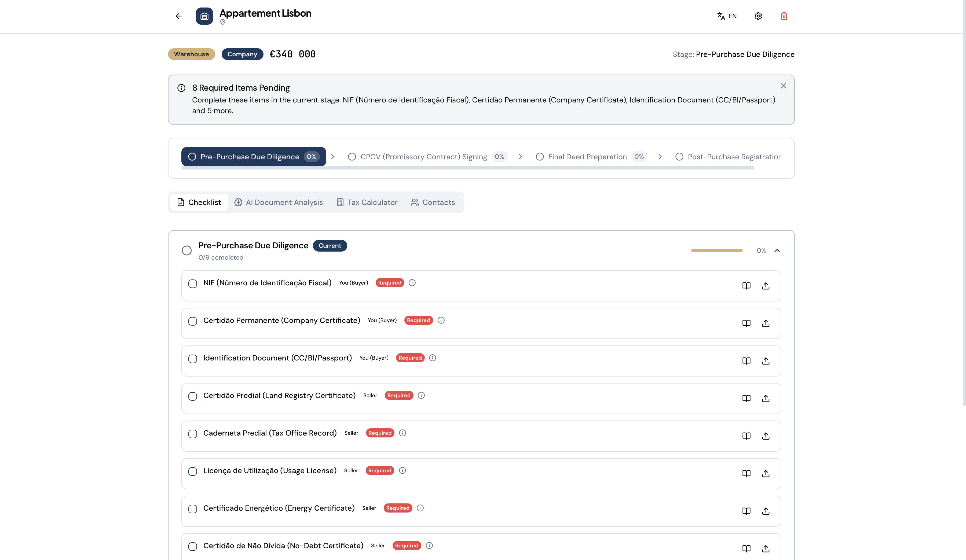This screenshot has width=966, height=560.
Task: Show info for Licença de Utilização item
Action: click(x=402, y=470)
